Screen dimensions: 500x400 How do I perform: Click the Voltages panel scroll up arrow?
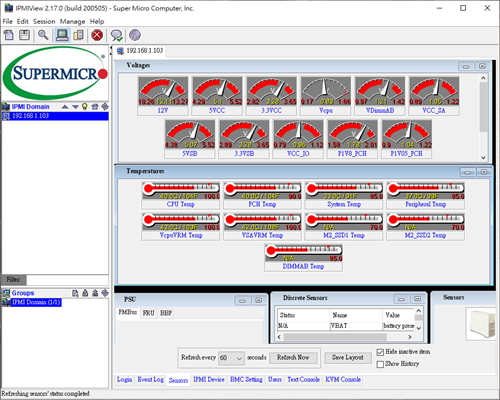click(x=483, y=77)
